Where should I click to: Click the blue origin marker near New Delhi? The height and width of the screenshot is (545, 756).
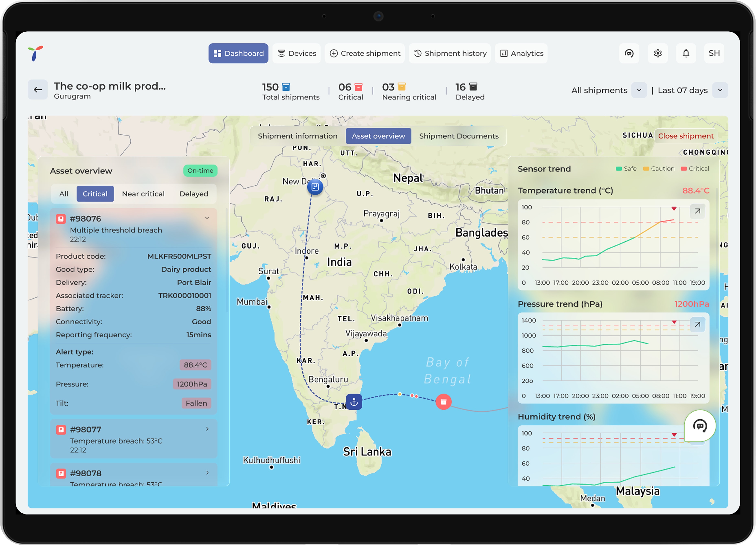(315, 187)
